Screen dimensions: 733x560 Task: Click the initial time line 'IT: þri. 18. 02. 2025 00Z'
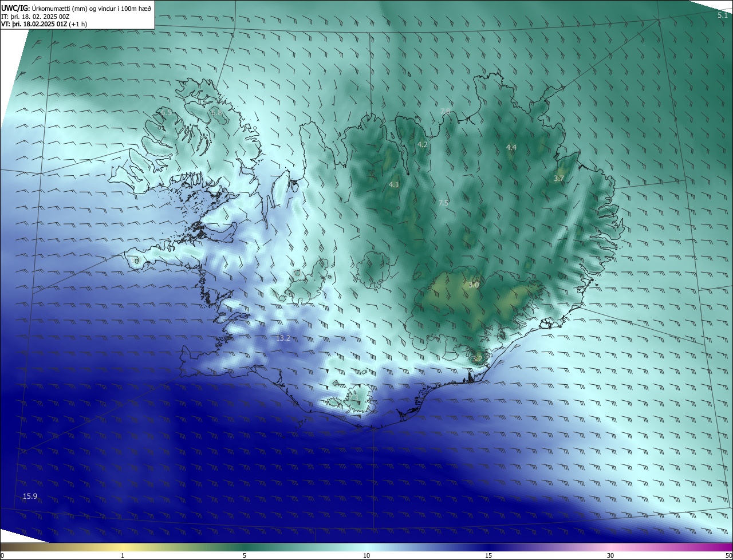pos(36,17)
